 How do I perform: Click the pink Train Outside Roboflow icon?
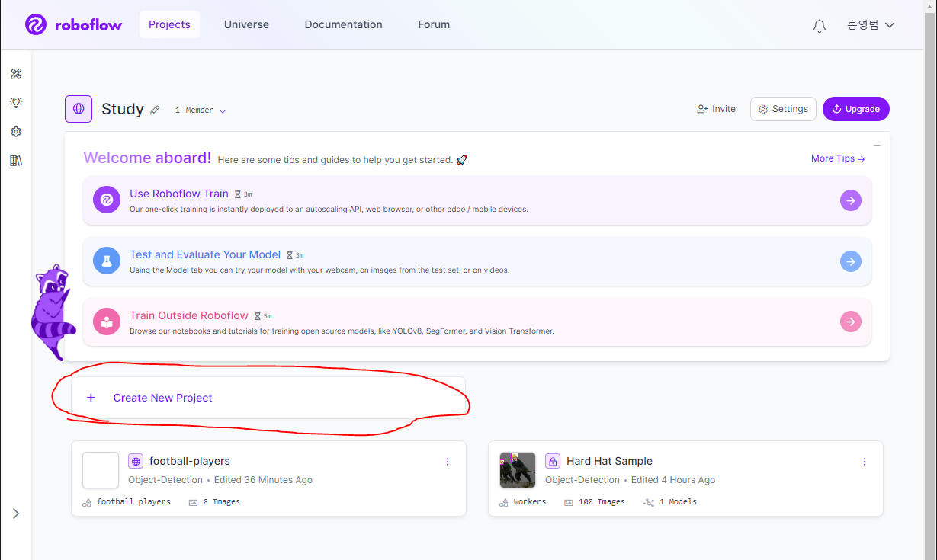tap(107, 322)
